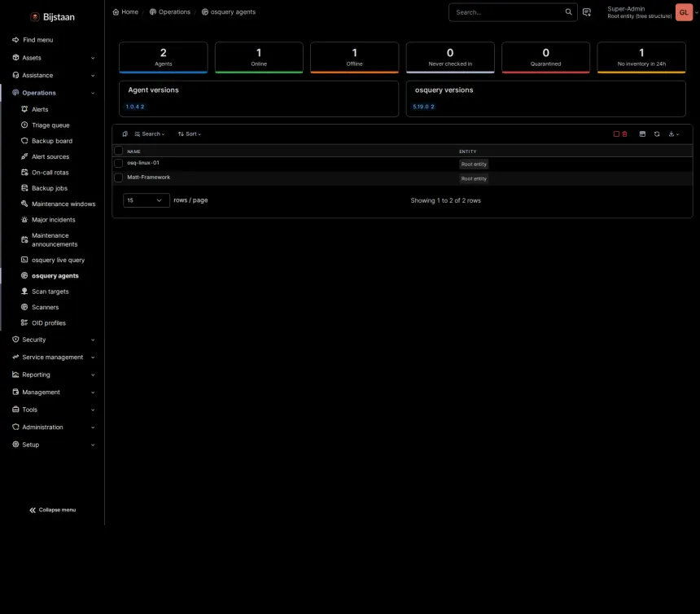
Task: Click osquery agents breadcrumb link
Action: point(229,12)
